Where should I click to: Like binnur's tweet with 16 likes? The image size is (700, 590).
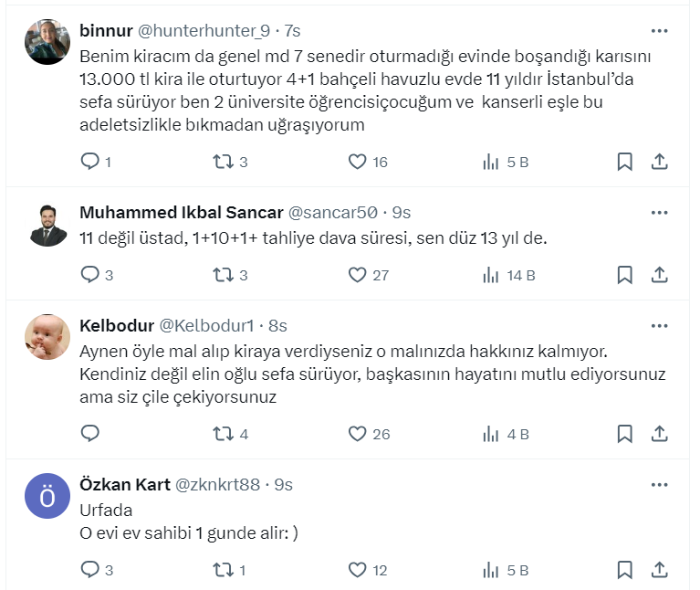click(358, 162)
